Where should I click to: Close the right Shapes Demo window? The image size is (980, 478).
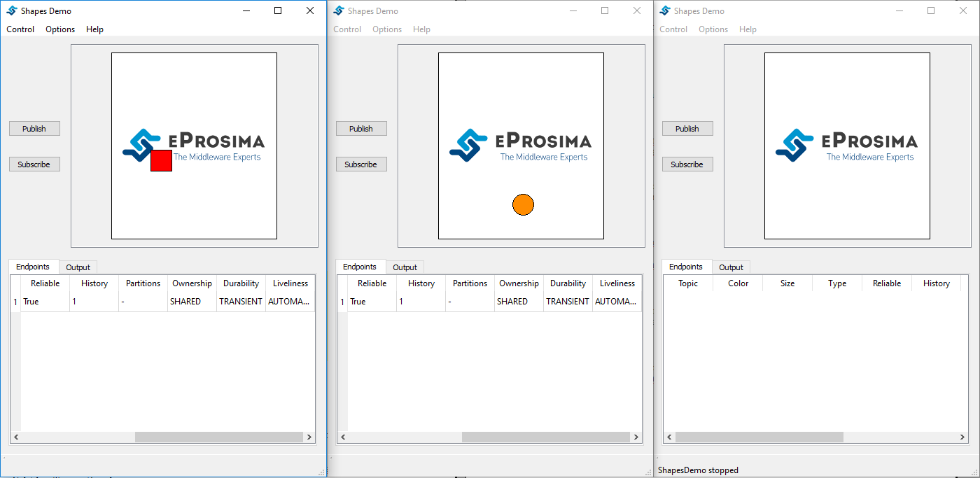pos(963,10)
